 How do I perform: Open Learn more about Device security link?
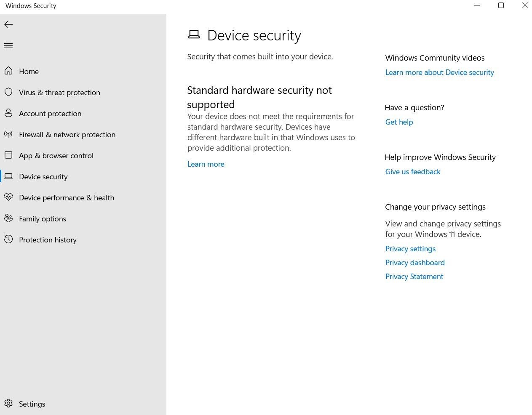click(439, 72)
